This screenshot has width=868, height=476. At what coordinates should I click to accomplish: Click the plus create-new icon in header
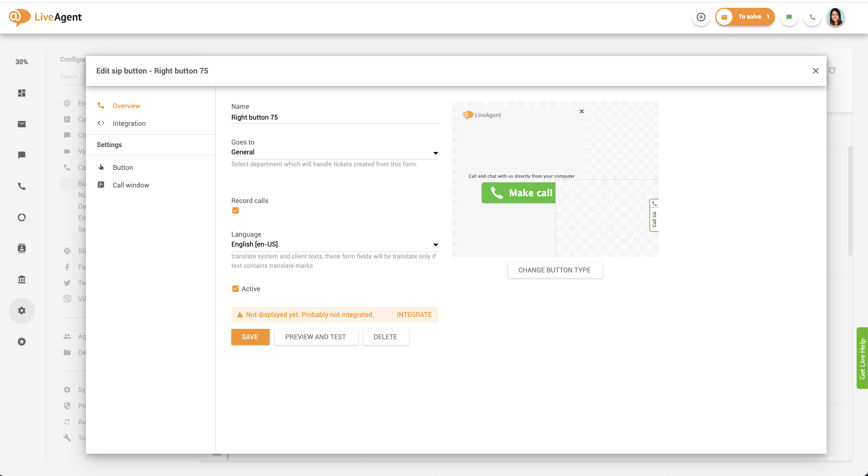(x=701, y=17)
